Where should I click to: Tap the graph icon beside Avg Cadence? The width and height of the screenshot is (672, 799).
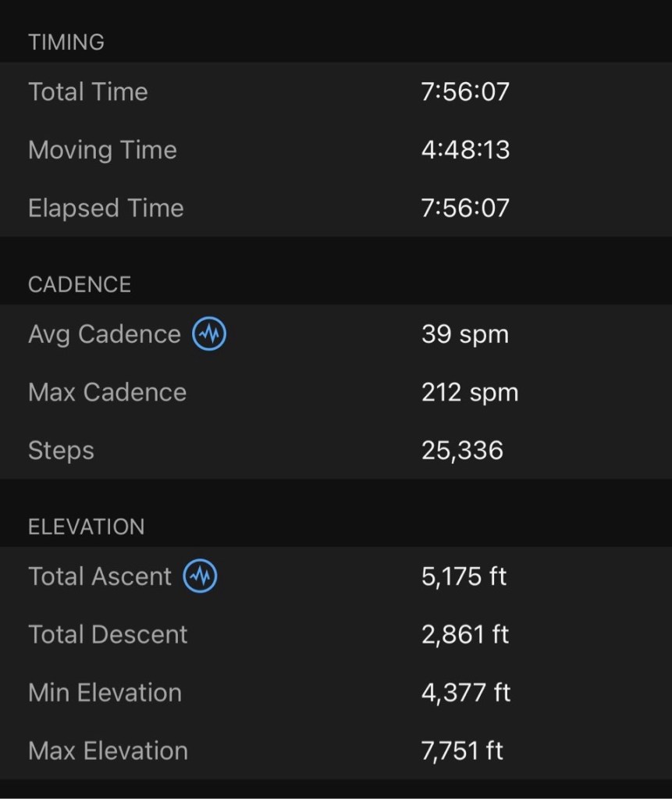pyautogui.click(x=209, y=334)
